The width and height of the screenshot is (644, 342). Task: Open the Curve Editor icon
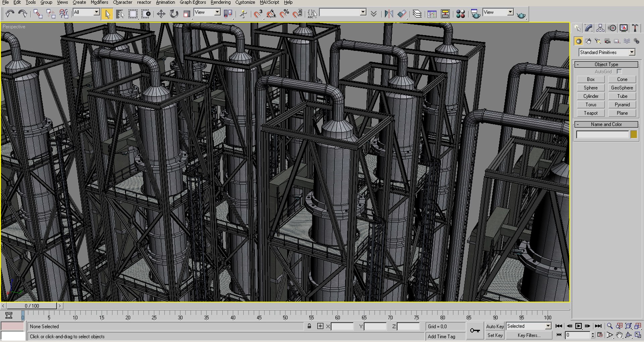click(x=432, y=14)
